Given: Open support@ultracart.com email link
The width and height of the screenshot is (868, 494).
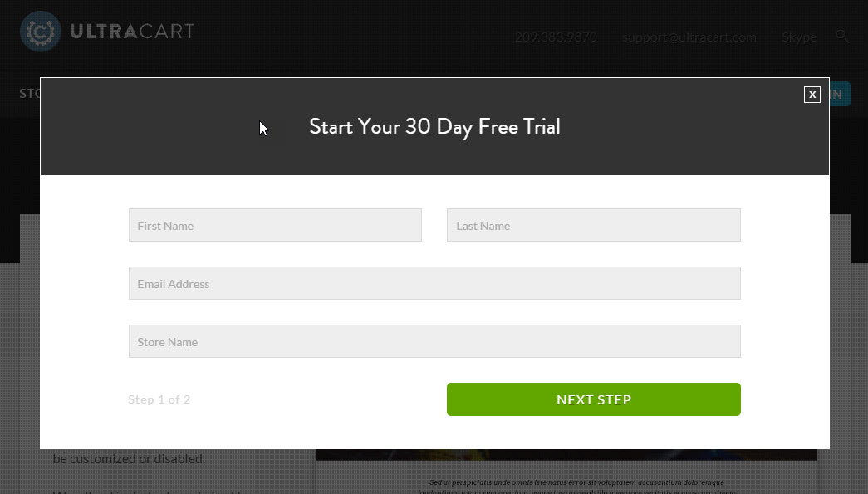Looking at the screenshot, I should (x=689, y=37).
